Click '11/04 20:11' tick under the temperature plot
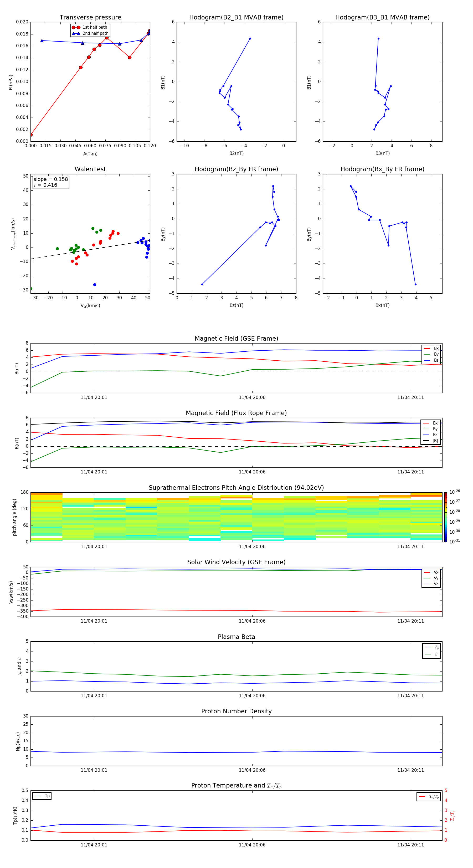Screen dimensions: 473x868 pos(410,845)
